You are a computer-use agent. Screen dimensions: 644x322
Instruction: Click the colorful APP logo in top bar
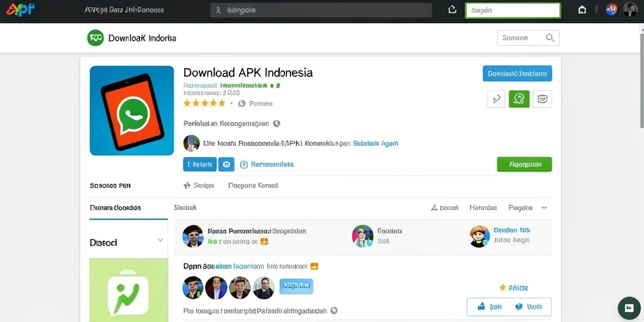21,10
